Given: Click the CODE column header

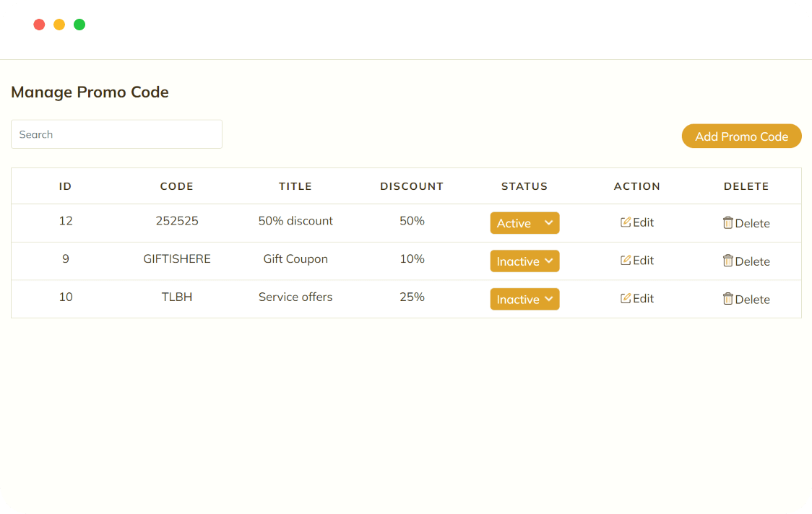Looking at the screenshot, I should pos(176,186).
